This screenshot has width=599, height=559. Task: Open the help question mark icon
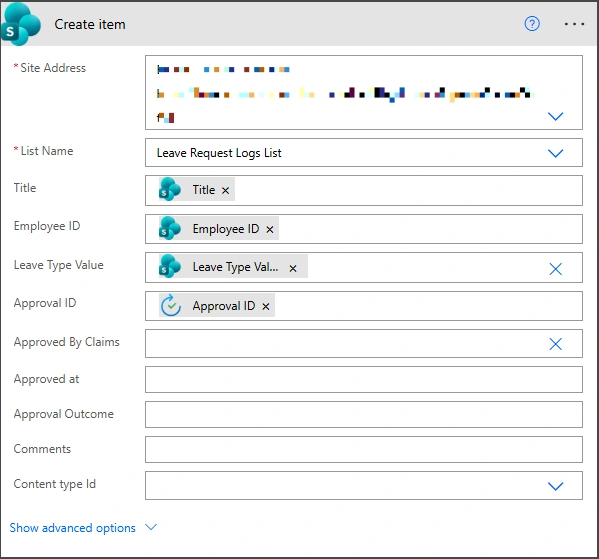coord(532,24)
